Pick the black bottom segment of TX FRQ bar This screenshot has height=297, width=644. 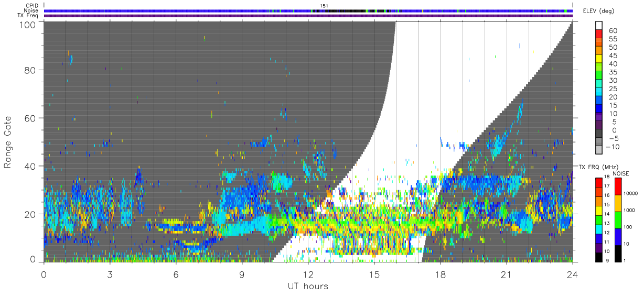click(599, 257)
